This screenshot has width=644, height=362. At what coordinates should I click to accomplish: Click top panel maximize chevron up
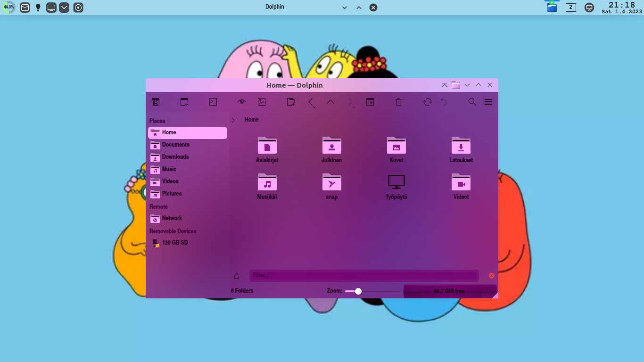(359, 8)
